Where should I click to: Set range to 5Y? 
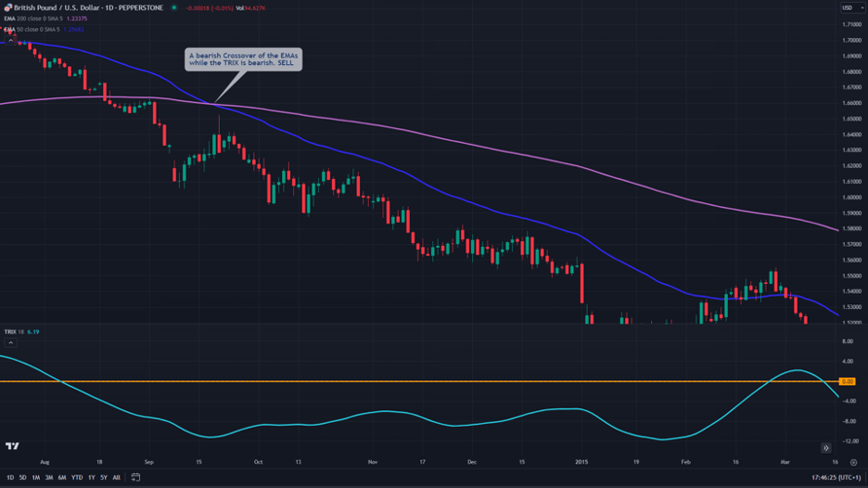104,478
